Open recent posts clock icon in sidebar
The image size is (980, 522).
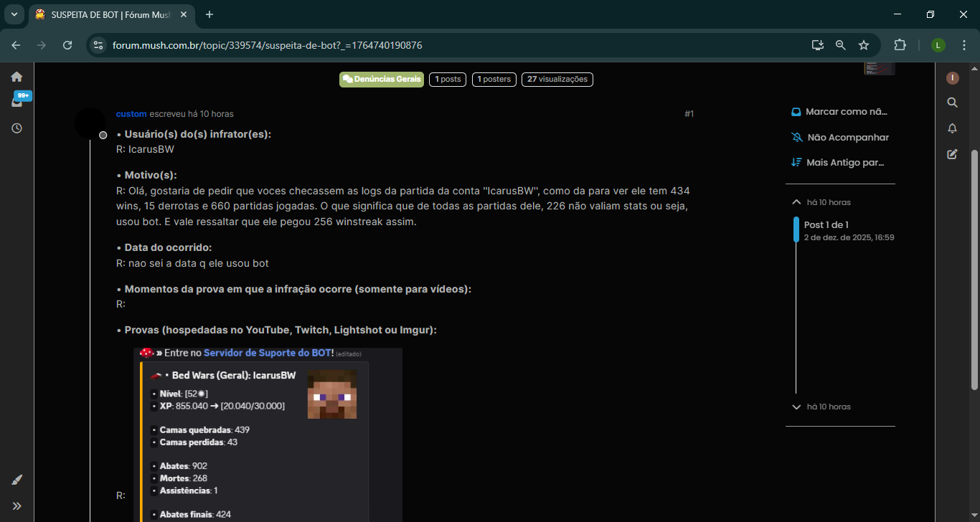(x=17, y=128)
